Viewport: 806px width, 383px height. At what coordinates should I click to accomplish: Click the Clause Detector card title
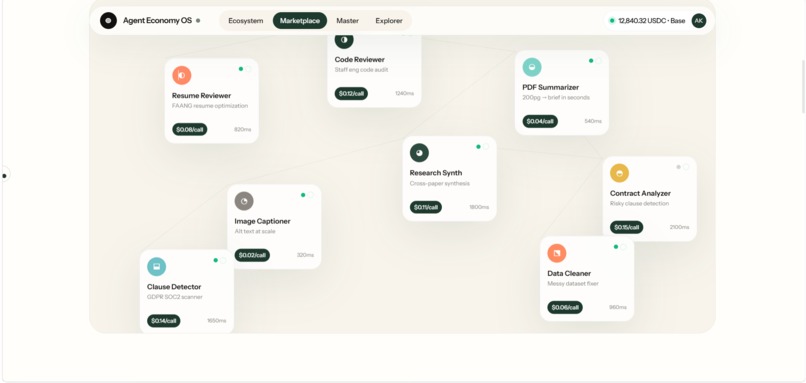(x=174, y=287)
